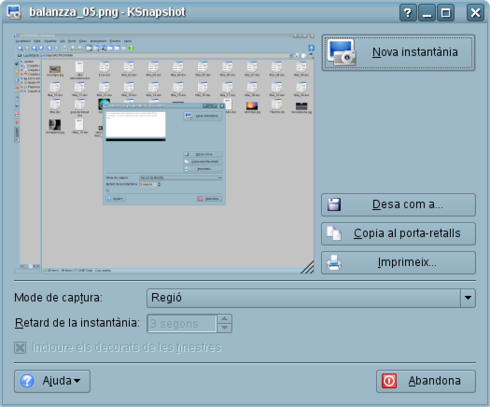
Task: Click the clipboard copy pages icon
Action: 334,234
